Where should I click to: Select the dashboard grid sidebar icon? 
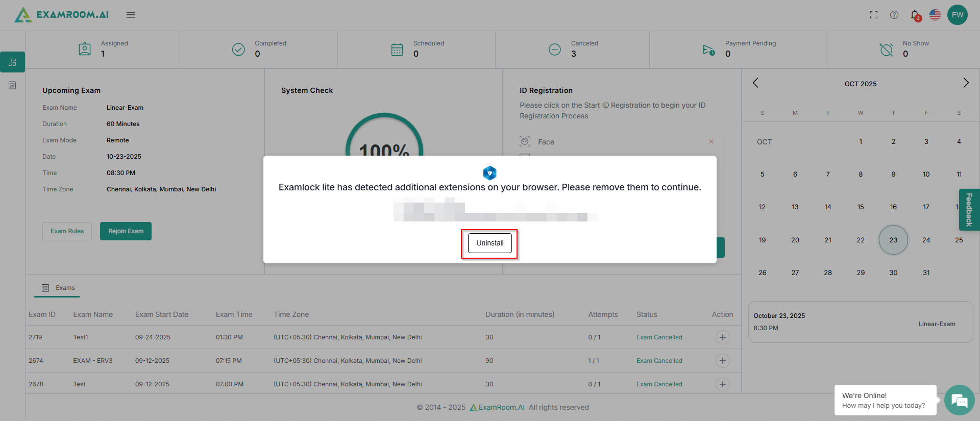tap(12, 62)
